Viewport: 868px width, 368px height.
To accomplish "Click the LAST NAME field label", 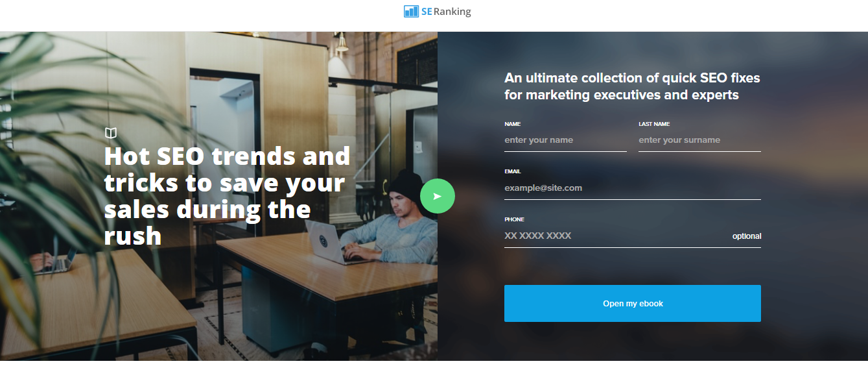I will [654, 124].
